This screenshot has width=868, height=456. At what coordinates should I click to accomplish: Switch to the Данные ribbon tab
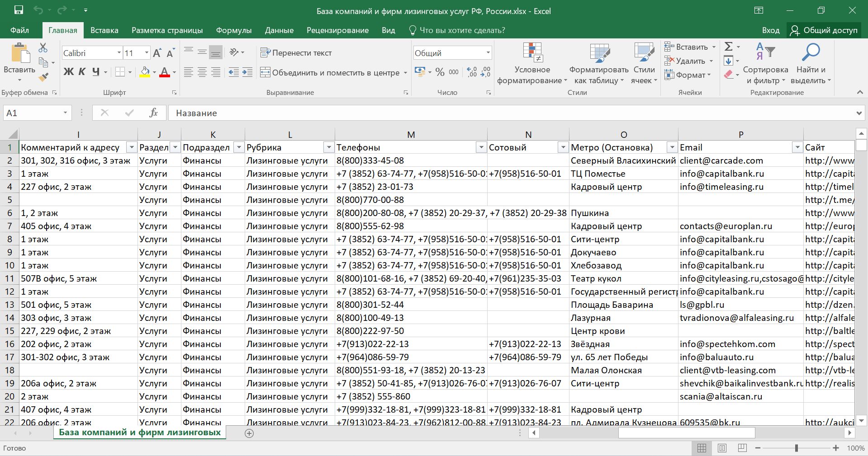pos(279,30)
